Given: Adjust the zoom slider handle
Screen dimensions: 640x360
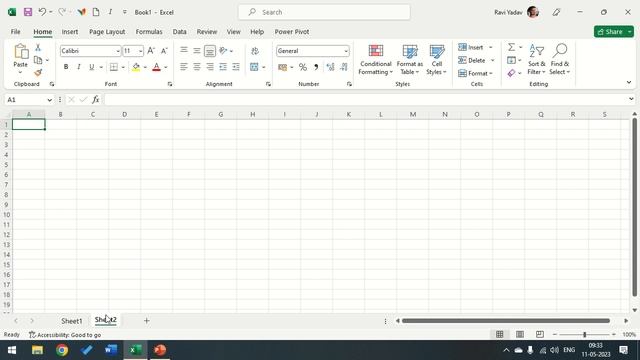Looking at the screenshot, I should (584, 334).
